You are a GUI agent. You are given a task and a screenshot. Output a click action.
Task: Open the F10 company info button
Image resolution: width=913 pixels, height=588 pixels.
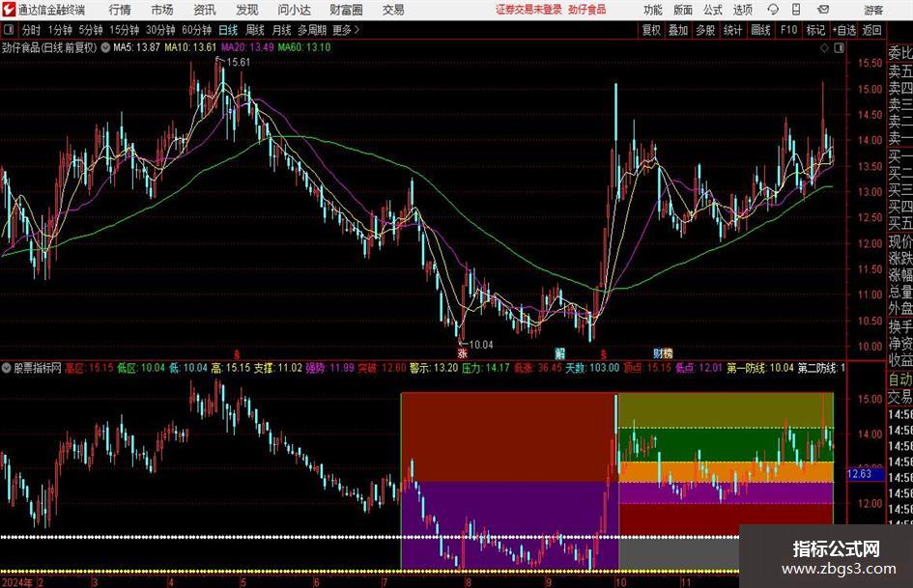(789, 30)
